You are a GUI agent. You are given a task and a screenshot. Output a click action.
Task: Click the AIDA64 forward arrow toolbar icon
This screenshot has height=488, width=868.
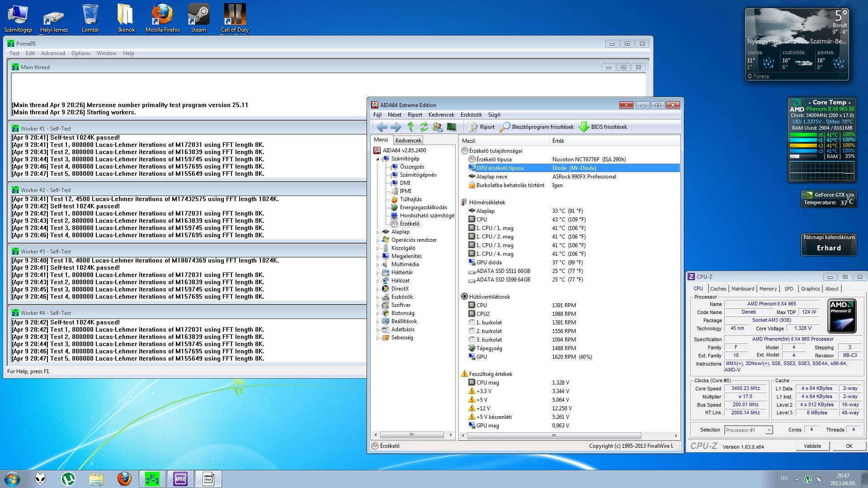pos(396,127)
